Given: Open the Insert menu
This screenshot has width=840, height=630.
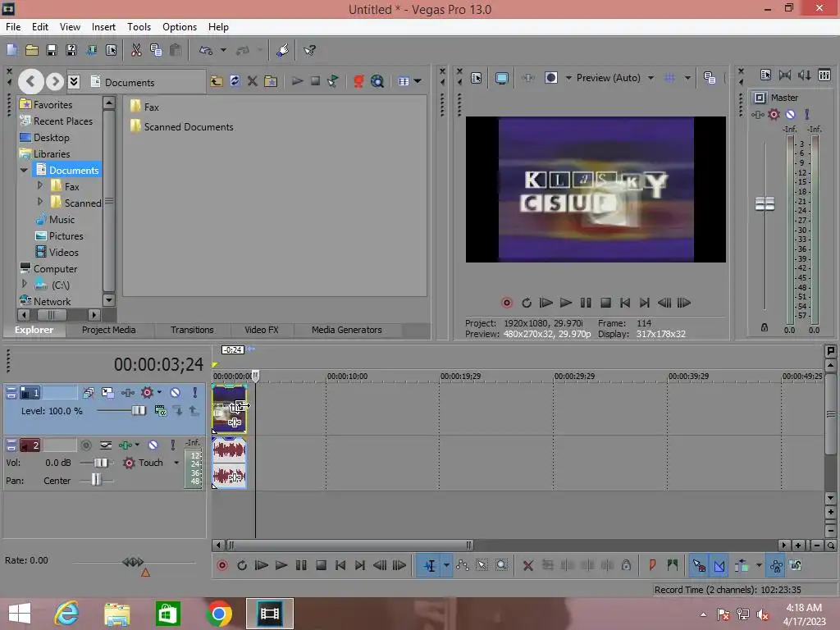Looking at the screenshot, I should coord(103,27).
